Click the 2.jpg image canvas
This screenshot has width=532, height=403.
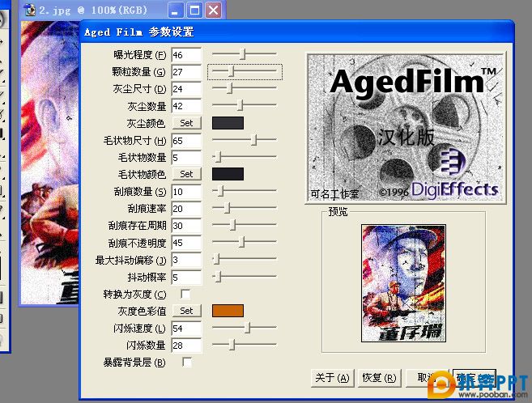click(50, 163)
